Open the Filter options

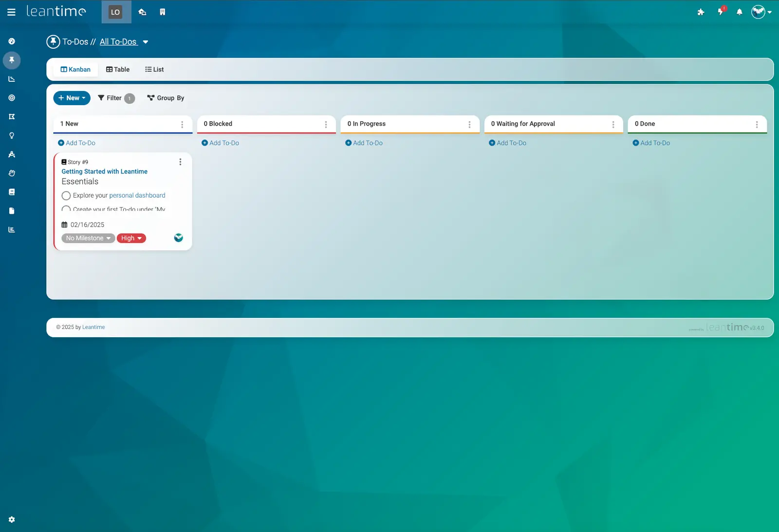[x=116, y=98]
